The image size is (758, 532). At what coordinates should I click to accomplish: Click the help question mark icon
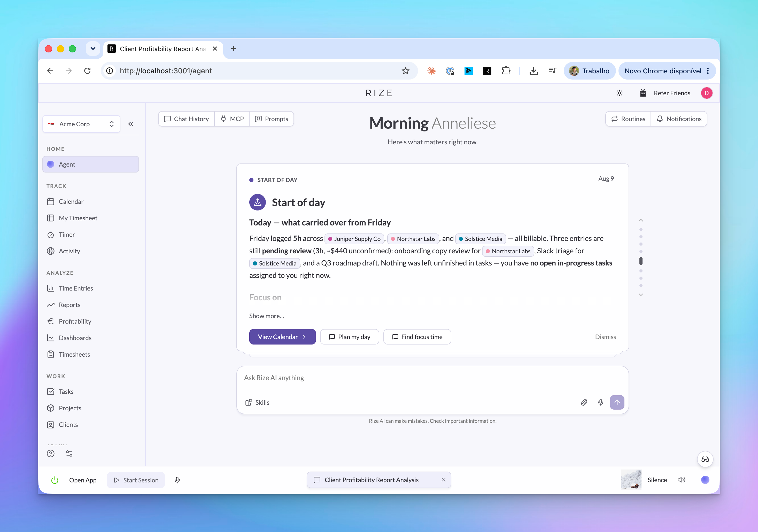(51, 453)
